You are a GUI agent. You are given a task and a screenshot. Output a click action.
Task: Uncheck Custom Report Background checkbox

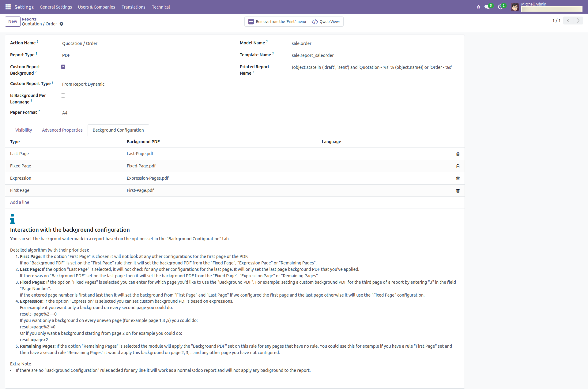[63, 67]
